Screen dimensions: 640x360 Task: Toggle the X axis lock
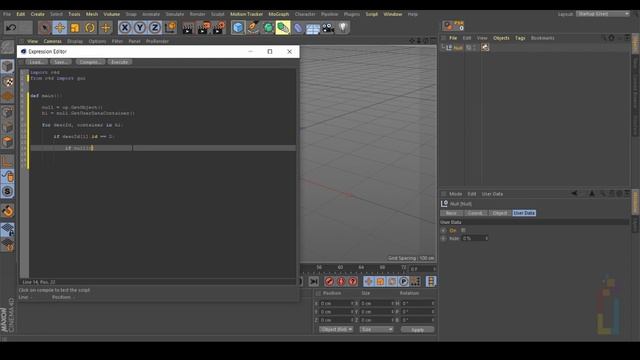pos(124,28)
